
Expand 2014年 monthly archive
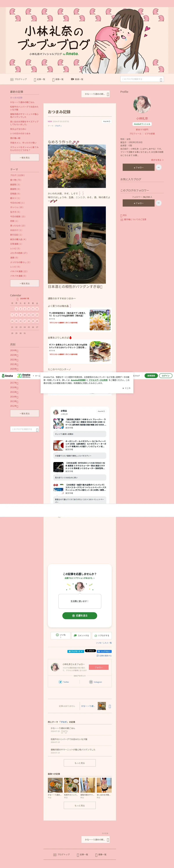tap(14, 397)
